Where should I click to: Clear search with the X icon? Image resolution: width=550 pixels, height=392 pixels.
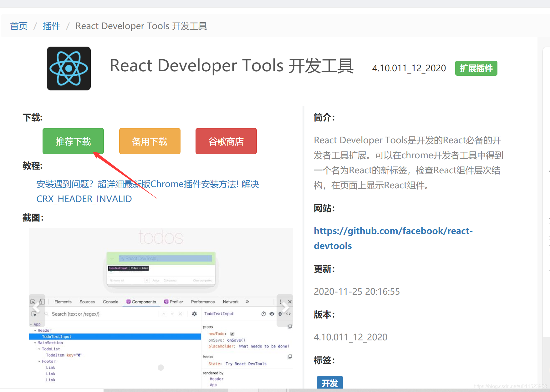pos(180,314)
